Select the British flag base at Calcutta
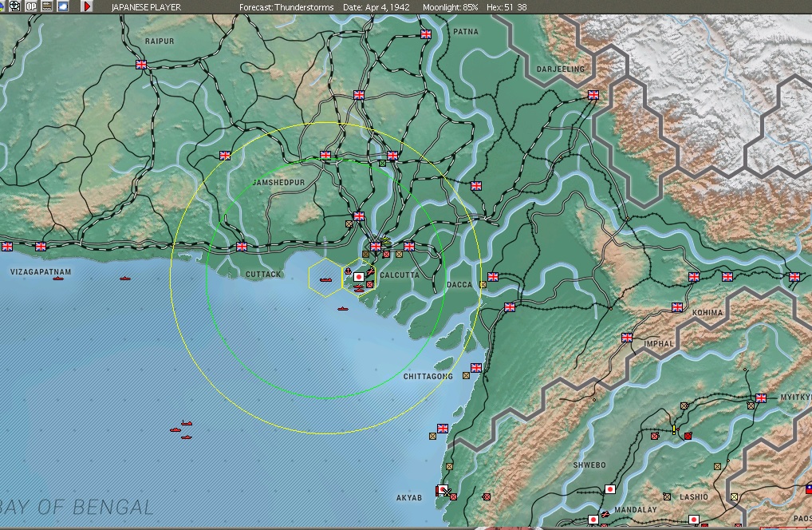Screen dimensions: 812x530 pyautogui.click(x=376, y=247)
